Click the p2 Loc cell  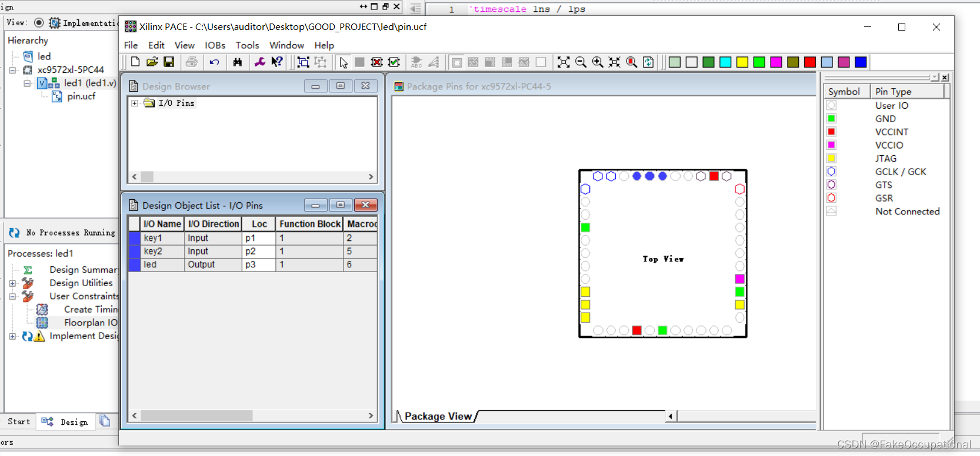[x=259, y=252]
